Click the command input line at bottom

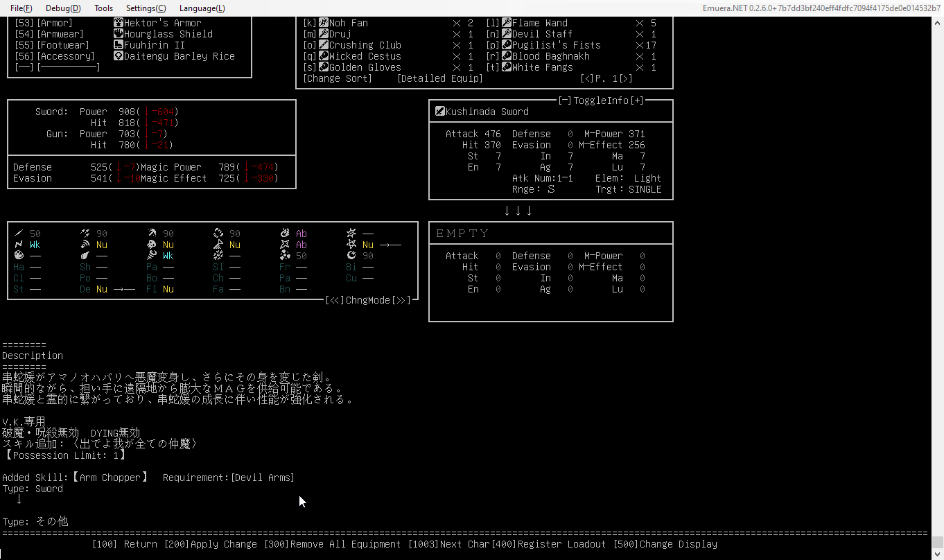466,555
